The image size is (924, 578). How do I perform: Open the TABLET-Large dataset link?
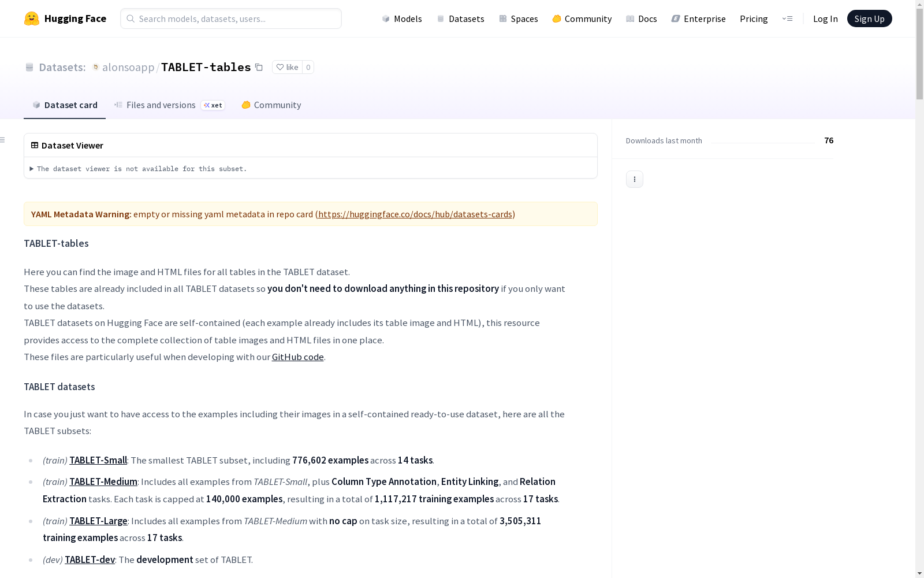coord(98,521)
